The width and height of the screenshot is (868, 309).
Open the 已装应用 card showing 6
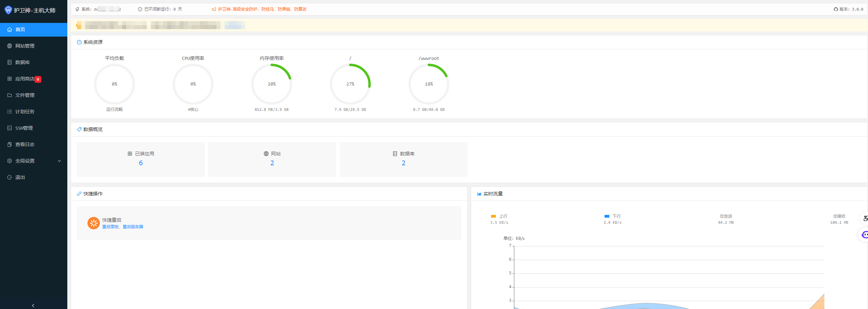coord(141,159)
